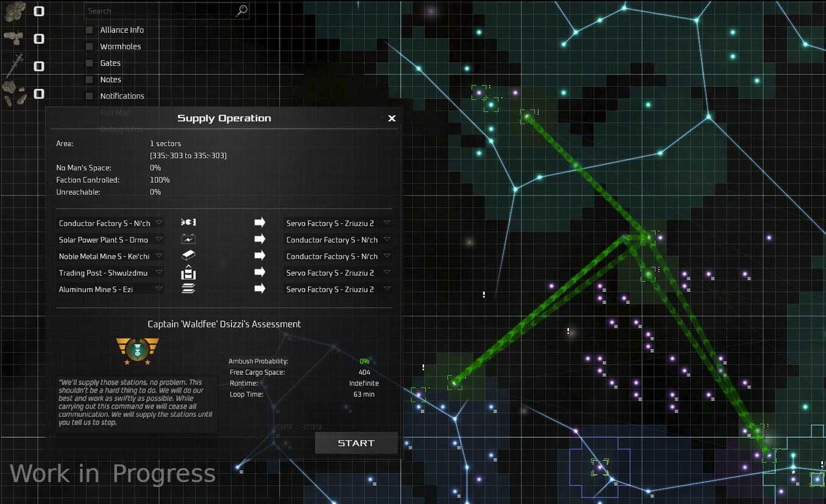This screenshot has height=504, width=826.
Task: Click the stacked sheets icon beside Aluminum Mine
Action: pos(188,289)
